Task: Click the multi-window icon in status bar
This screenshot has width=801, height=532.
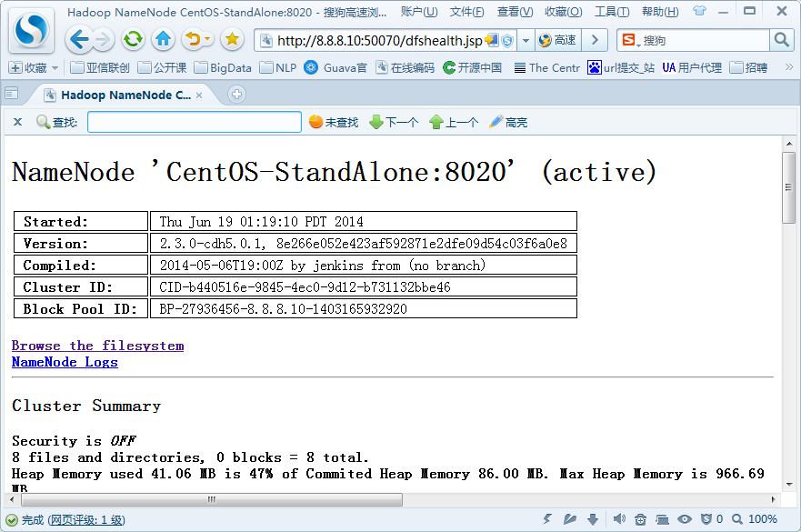Action: click(x=662, y=519)
